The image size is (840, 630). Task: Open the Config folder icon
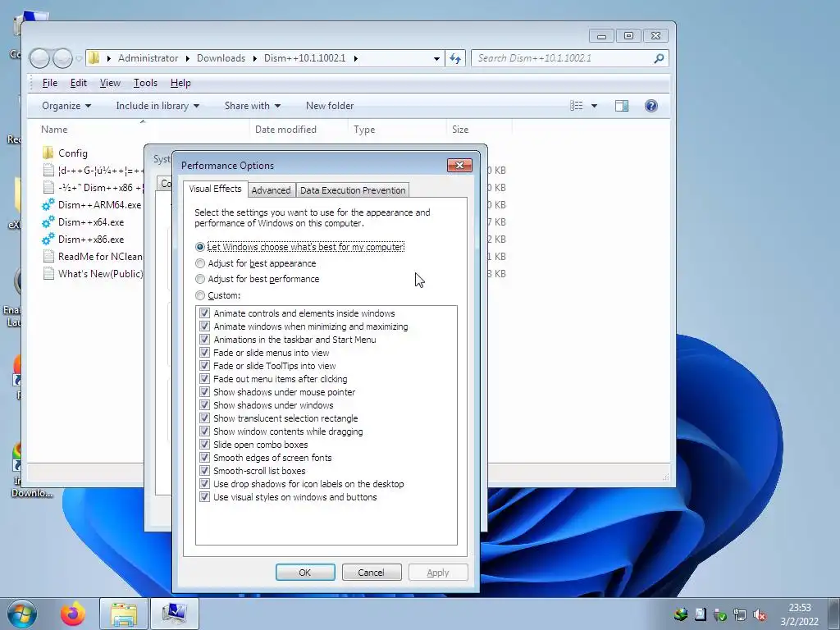click(x=48, y=153)
